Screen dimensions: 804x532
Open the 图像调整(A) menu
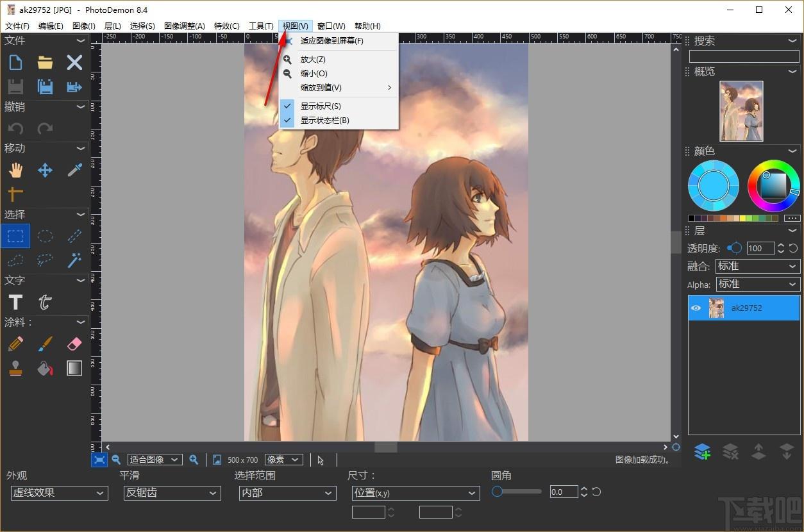pyautogui.click(x=185, y=26)
